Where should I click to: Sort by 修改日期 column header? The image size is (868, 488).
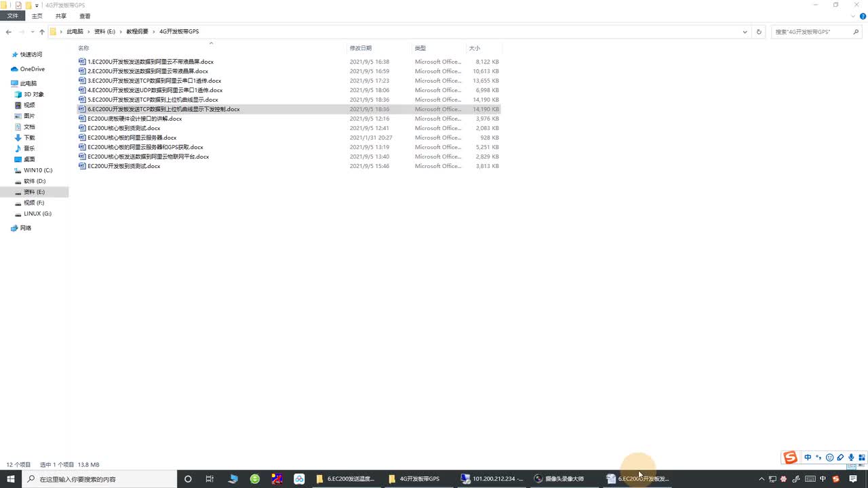tap(361, 48)
